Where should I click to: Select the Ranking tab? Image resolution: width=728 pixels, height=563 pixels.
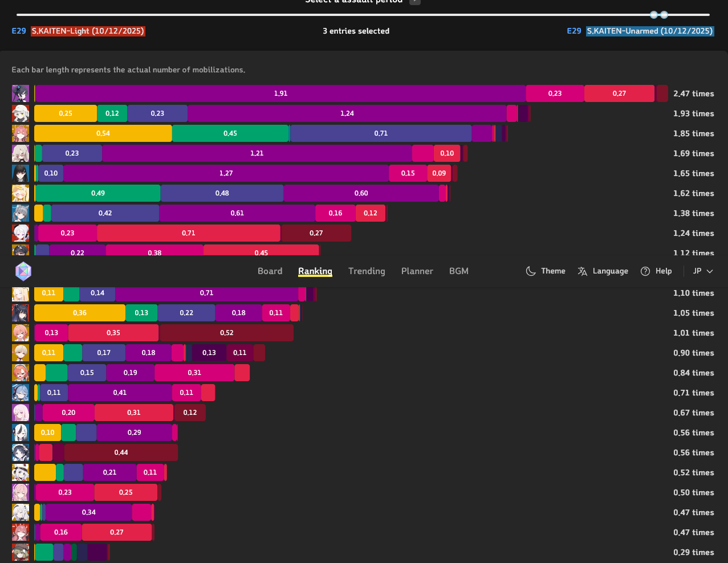pyautogui.click(x=315, y=271)
